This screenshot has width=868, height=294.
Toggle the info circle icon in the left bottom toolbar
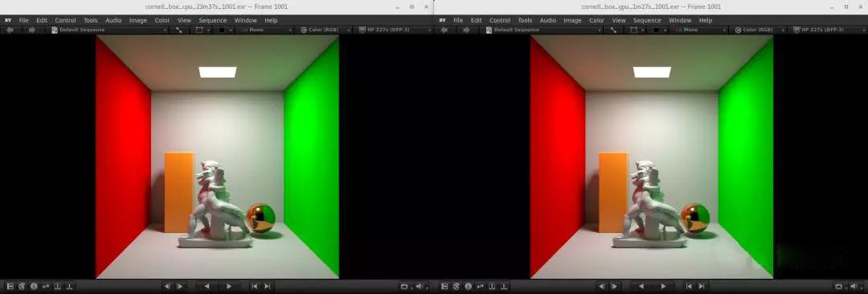click(x=34, y=286)
